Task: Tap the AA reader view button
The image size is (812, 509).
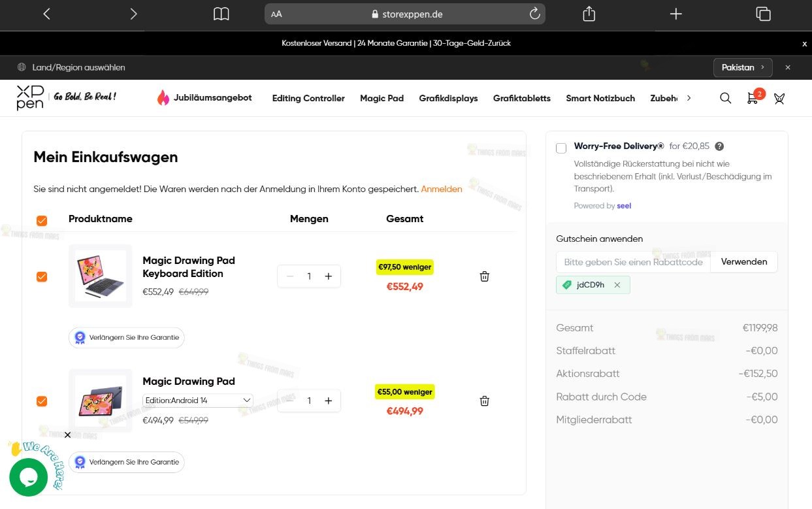Action: pyautogui.click(x=276, y=14)
